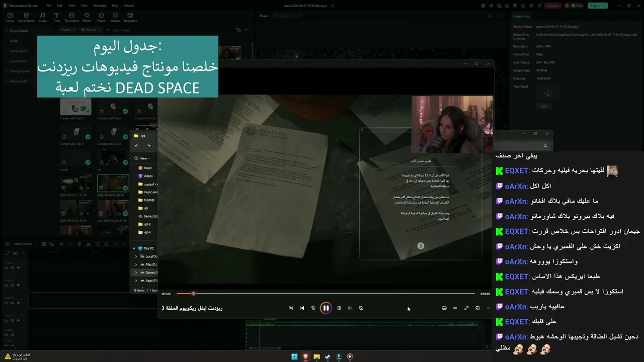Open Music folder in File Explorer

[145, 168]
